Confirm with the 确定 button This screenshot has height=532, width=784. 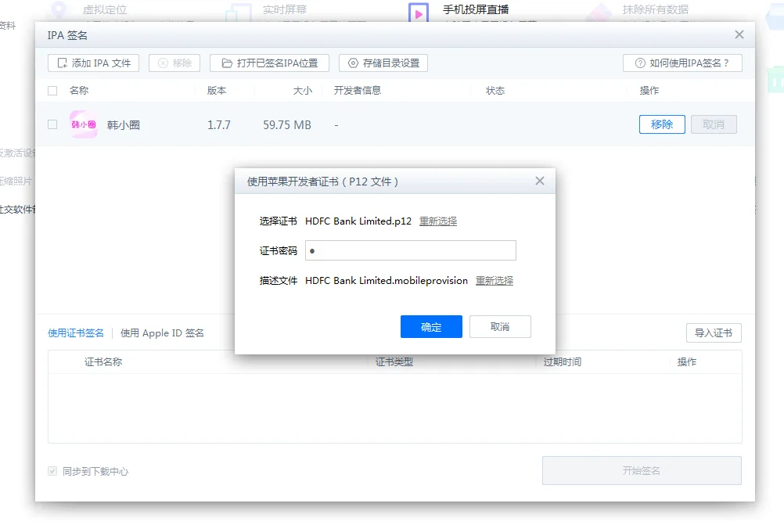tap(431, 326)
